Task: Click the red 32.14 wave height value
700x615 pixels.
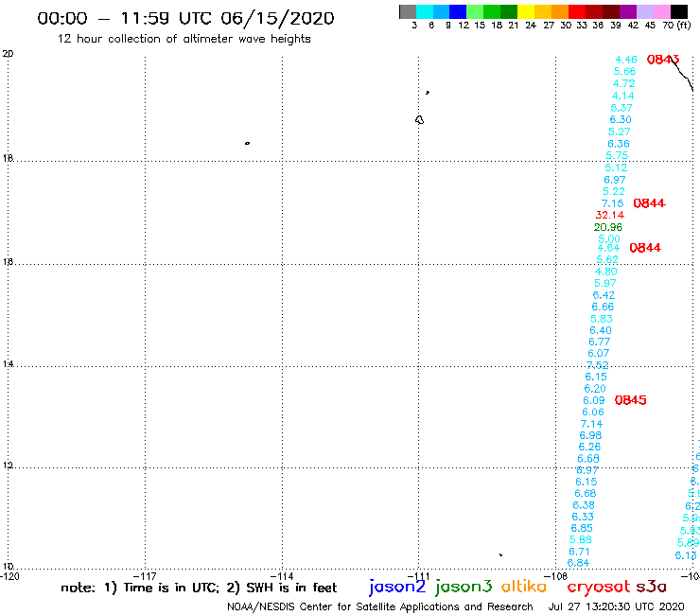Action: pyautogui.click(x=610, y=216)
